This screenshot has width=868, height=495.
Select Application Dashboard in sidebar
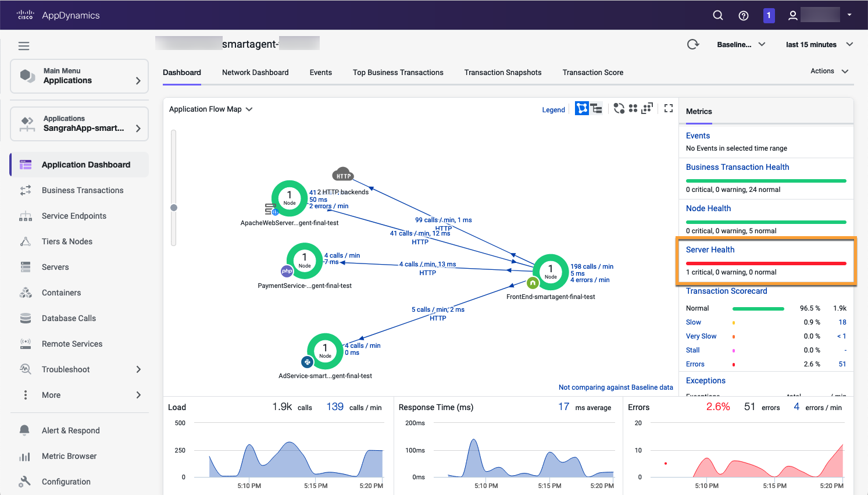[79, 165]
